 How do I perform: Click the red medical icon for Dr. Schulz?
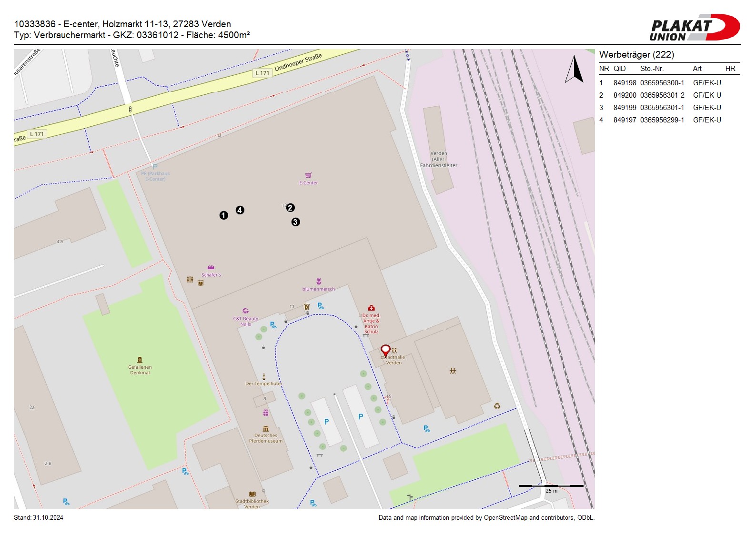(x=371, y=308)
